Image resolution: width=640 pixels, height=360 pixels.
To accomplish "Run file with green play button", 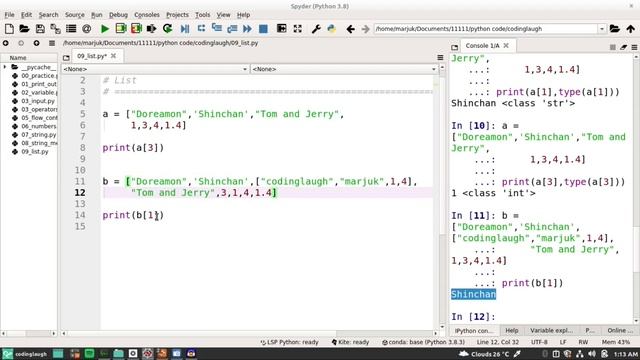I will [105, 29].
